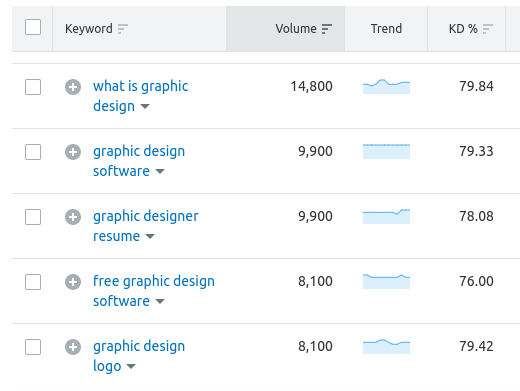Select volume 9,900 for 'graphic designer resume'
Viewport: 520px width, 391px height.
click(315, 216)
